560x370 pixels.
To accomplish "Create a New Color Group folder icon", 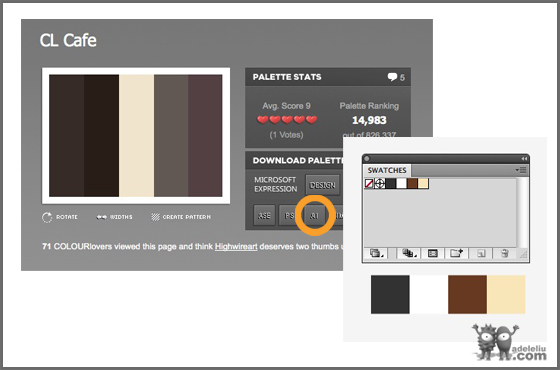I will click(x=457, y=253).
